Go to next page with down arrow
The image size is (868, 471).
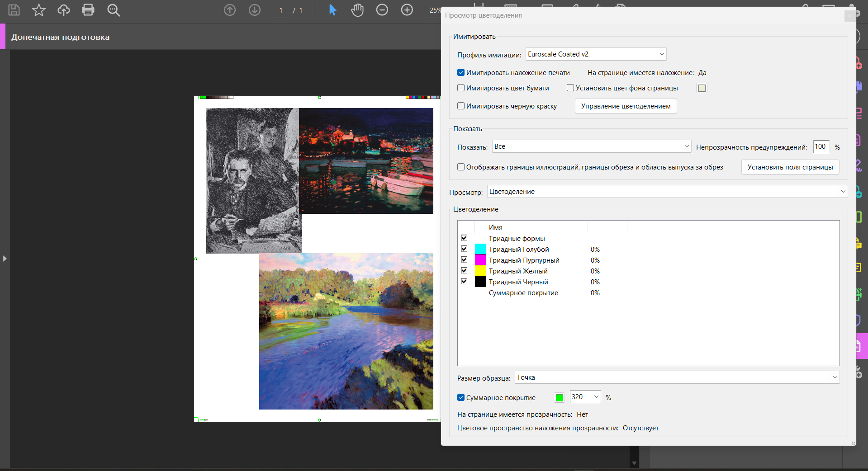[x=255, y=10]
